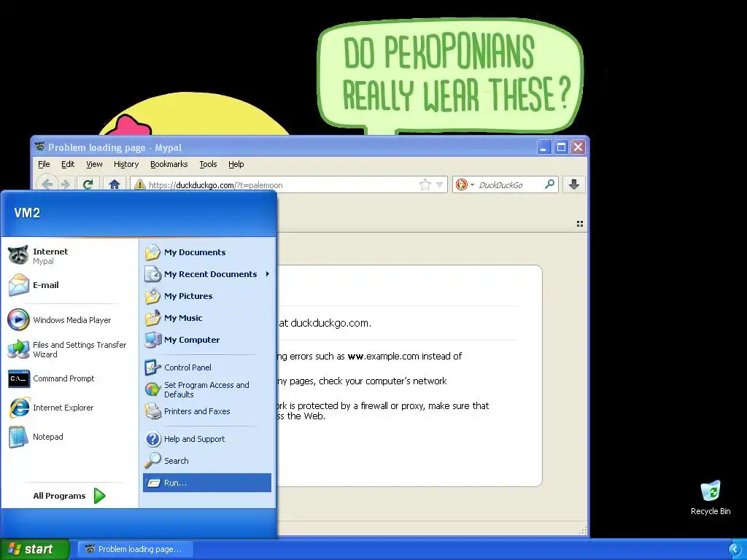Click browser Forward arrow button
Image resolution: width=747 pixels, height=560 pixels.
[x=66, y=184]
